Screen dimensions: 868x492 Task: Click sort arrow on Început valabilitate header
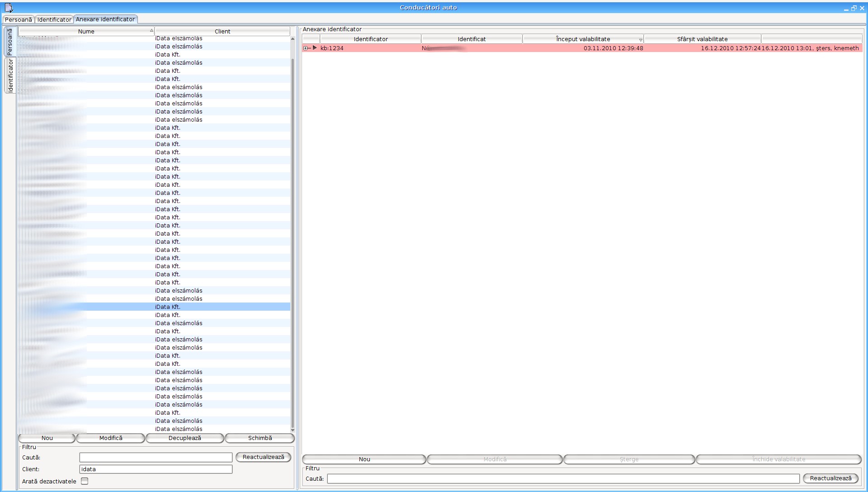click(x=640, y=40)
